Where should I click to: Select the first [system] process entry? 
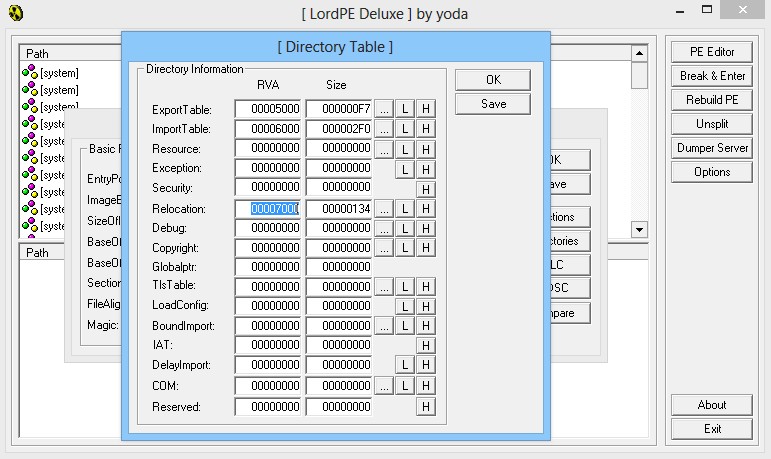[51, 73]
